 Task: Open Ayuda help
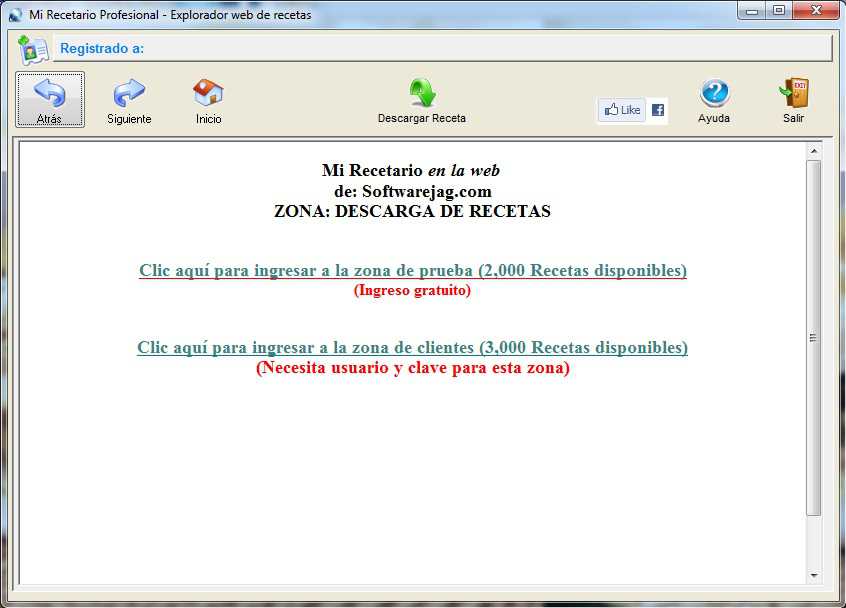[714, 101]
